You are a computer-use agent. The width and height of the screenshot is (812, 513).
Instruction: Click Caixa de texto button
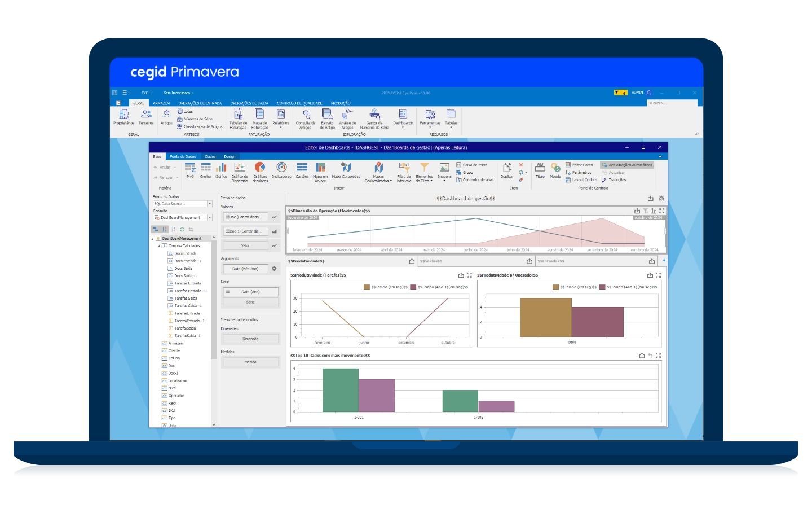click(x=472, y=165)
